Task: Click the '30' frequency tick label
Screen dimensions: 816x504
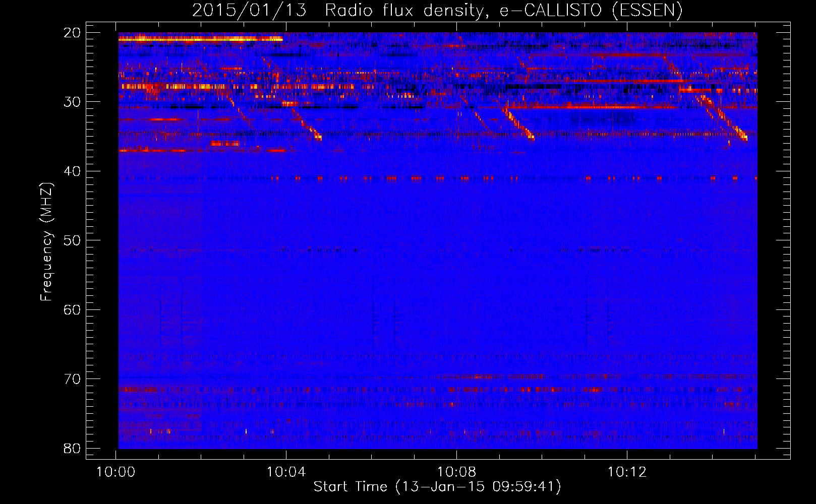Action: [72, 102]
